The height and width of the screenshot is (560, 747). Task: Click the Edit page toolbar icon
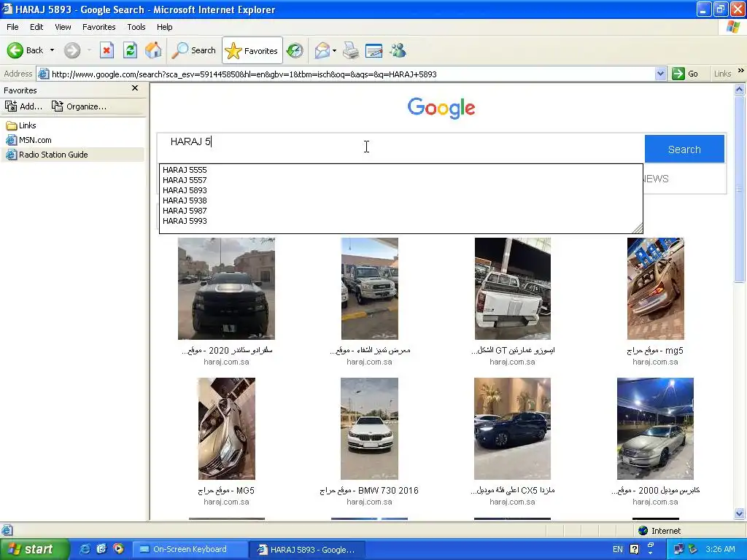(x=374, y=50)
